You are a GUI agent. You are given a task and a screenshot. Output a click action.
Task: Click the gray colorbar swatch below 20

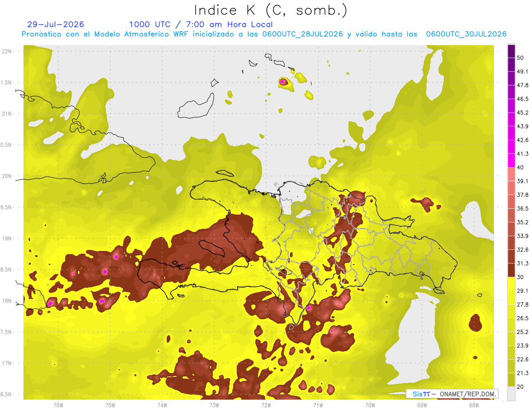pyautogui.click(x=512, y=394)
